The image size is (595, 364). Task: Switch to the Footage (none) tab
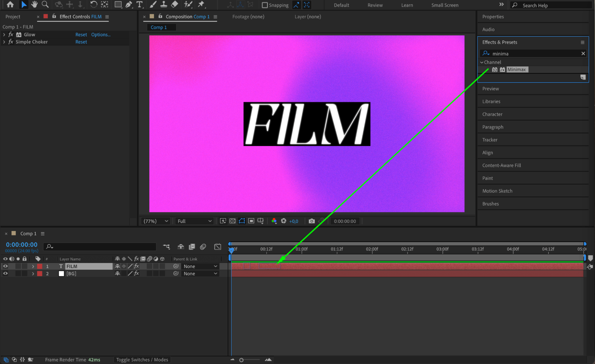[248, 17]
